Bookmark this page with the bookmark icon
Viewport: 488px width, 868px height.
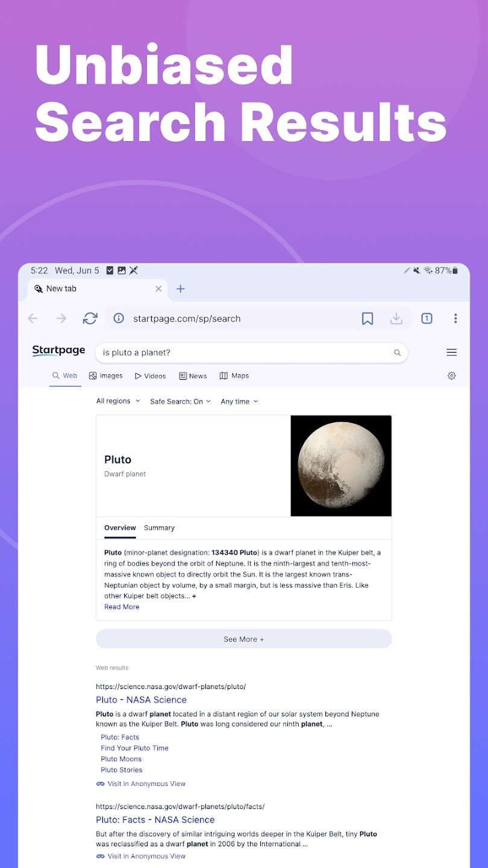point(368,318)
